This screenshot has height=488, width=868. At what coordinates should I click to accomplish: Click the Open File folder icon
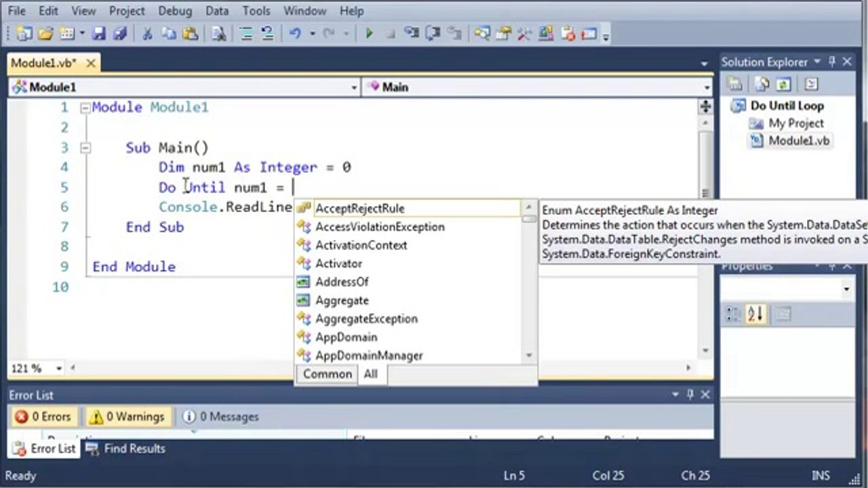point(45,33)
